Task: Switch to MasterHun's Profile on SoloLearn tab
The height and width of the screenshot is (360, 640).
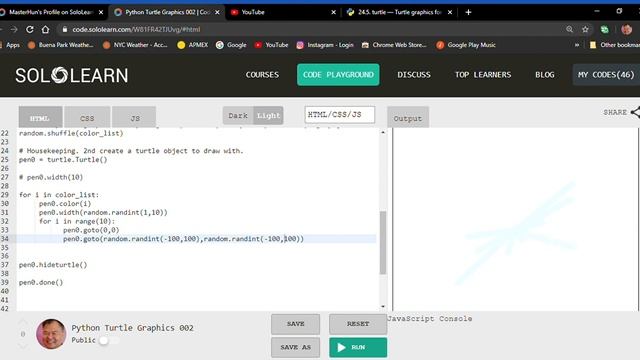Action: coord(51,12)
